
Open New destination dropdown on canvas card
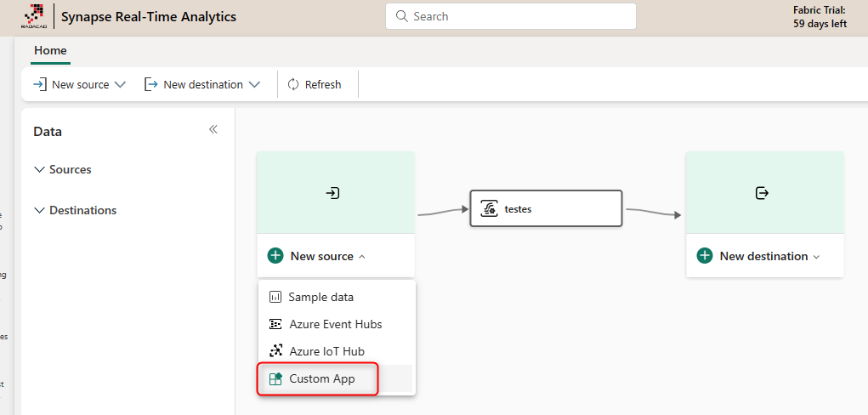[x=817, y=257]
